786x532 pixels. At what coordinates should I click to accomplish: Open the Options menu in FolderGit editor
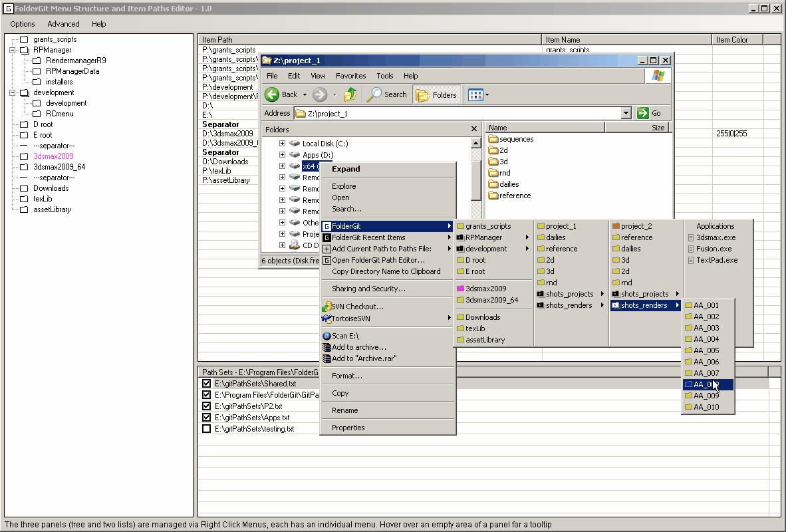(23, 24)
